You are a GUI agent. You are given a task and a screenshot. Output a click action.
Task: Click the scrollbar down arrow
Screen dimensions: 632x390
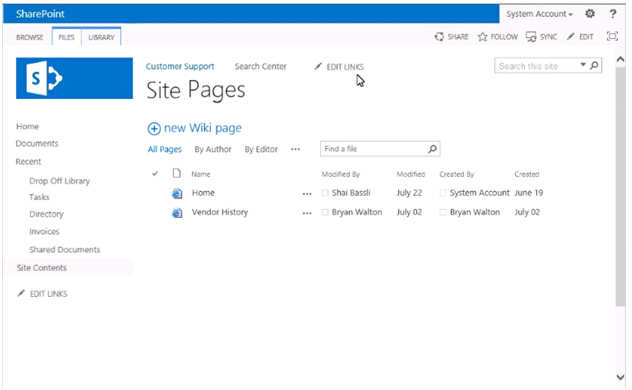pyautogui.click(x=621, y=377)
